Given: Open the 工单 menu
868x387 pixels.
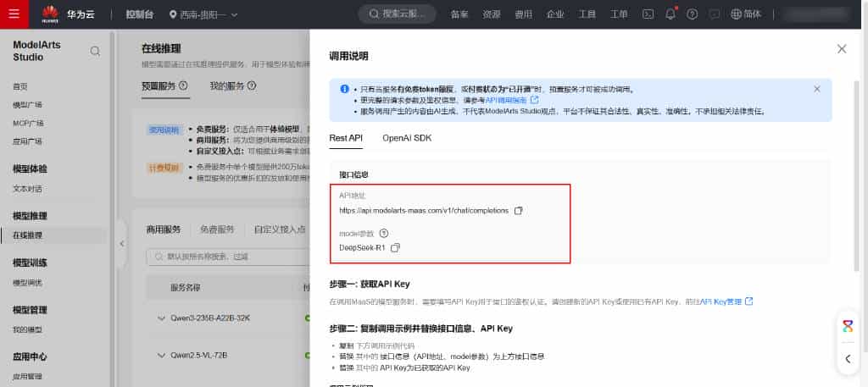Looking at the screenshot, I should (619, 15).
